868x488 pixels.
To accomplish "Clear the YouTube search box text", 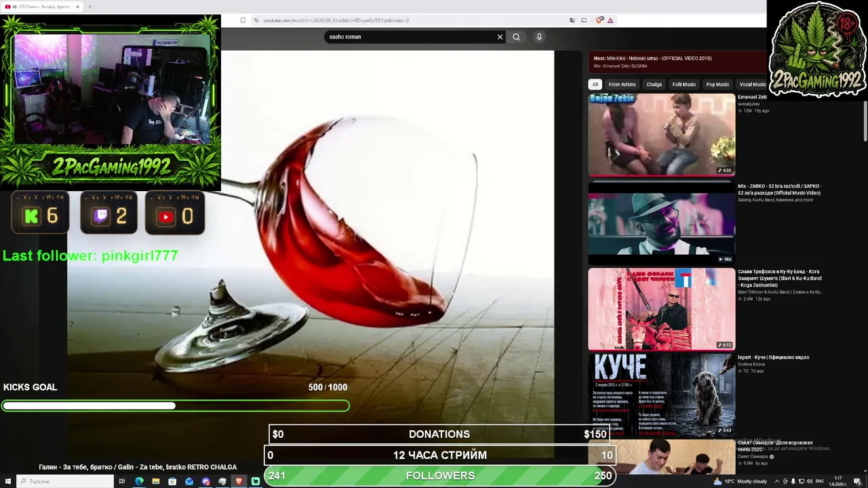I will click(500, 37).
